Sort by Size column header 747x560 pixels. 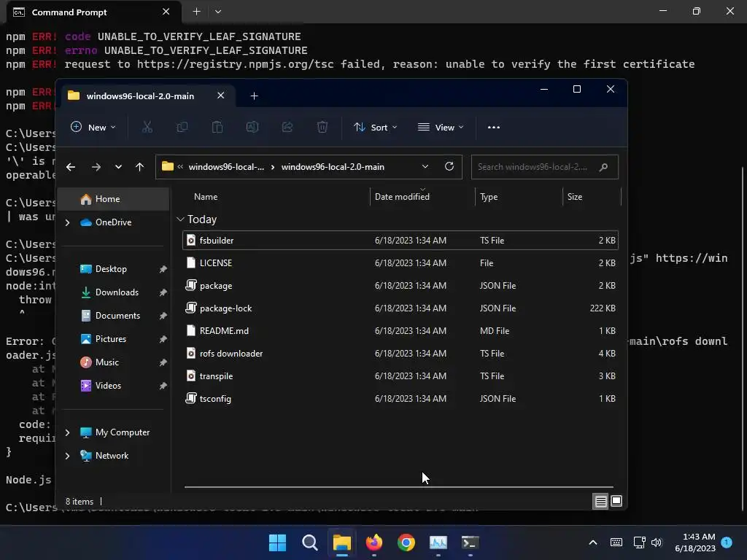point(575,197)
